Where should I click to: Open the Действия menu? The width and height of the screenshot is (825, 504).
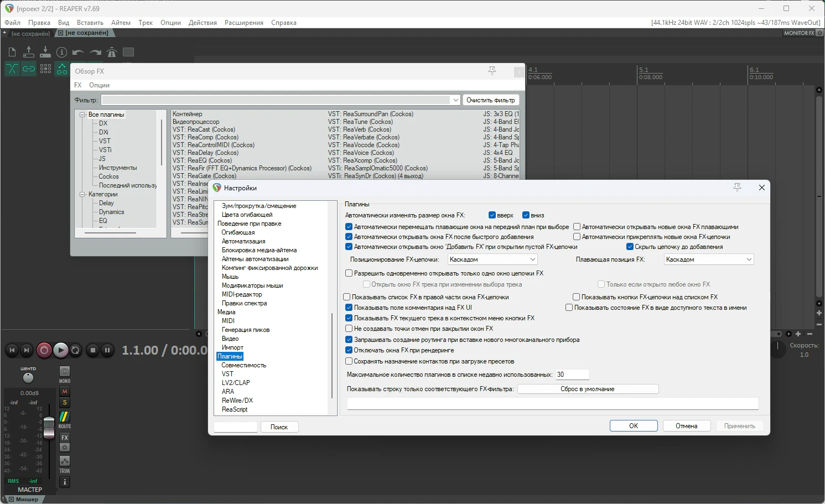[203, 23]
